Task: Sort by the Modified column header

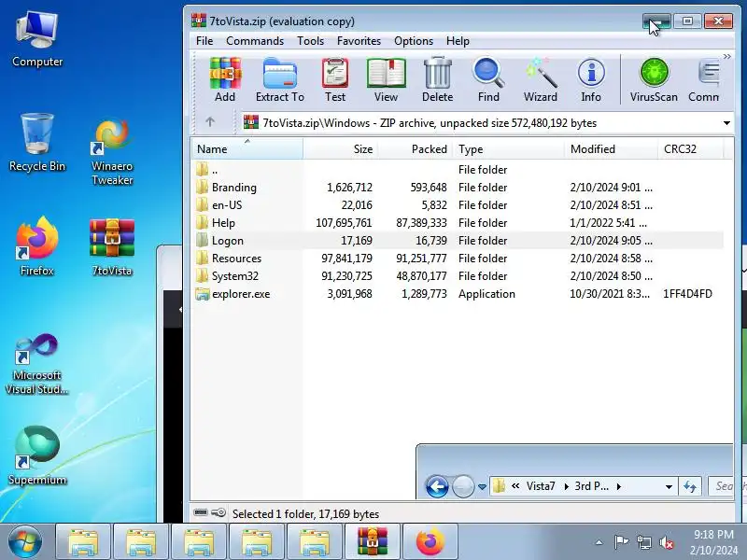Action: pos(611,149)
